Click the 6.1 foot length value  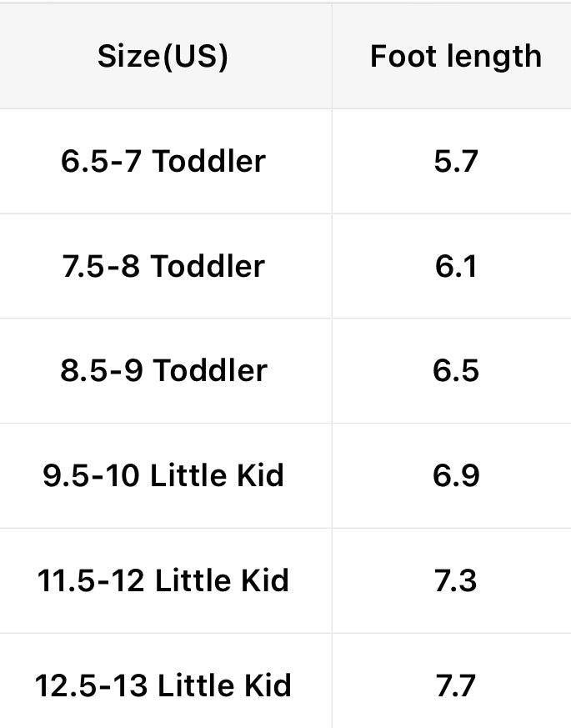pyautogui.click(x=455, y=266)
